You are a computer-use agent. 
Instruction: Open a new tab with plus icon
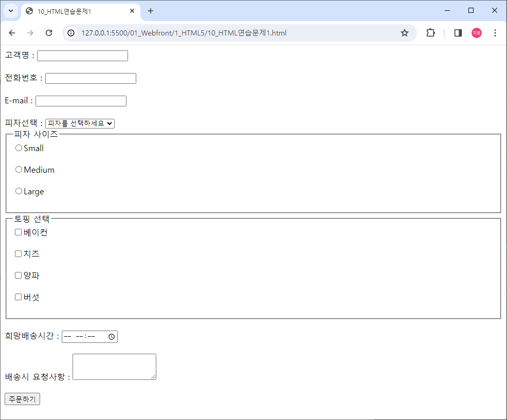coord(150,11)
